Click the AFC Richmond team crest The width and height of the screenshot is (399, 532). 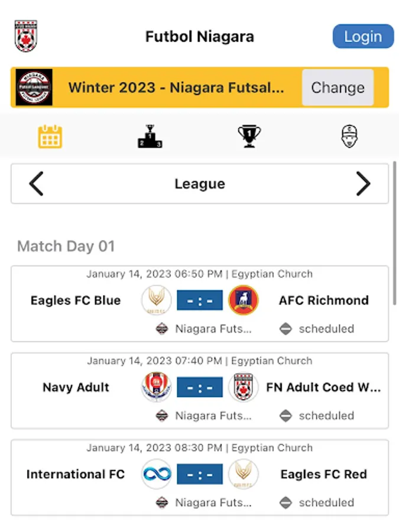[244, 300]
